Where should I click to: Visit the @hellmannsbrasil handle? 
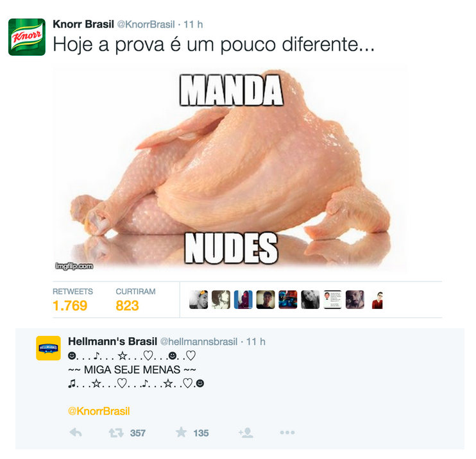coord(198,342)
